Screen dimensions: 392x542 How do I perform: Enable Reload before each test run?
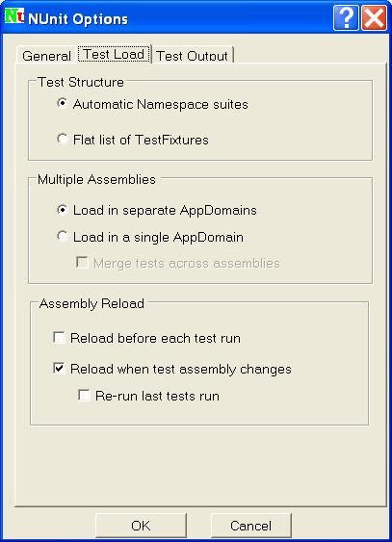[x=59, y=337]
